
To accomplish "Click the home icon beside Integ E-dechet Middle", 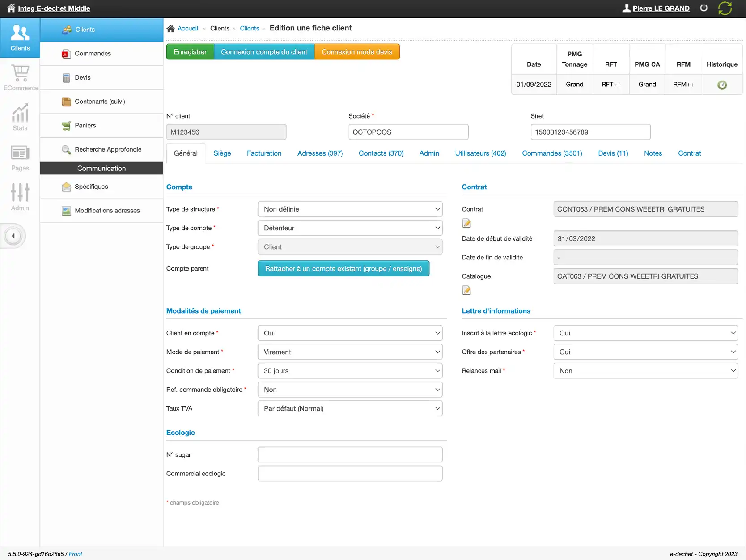I will click(x=11, y=8).
